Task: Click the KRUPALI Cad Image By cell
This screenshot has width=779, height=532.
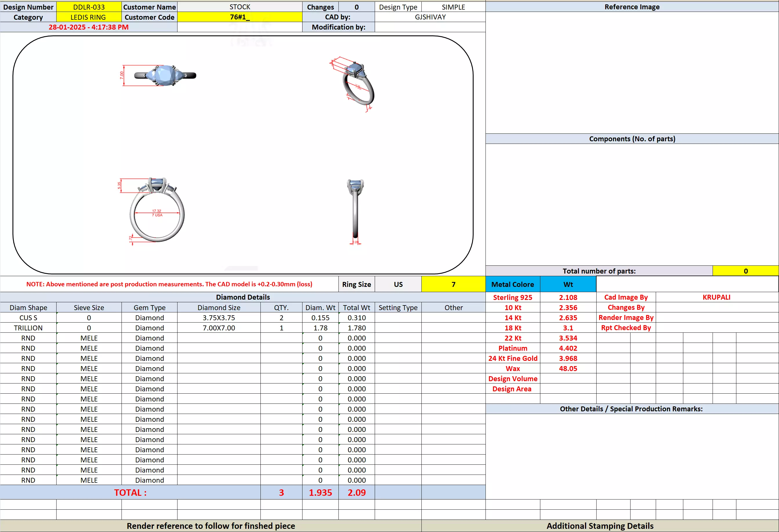Action: coord(716,297)
